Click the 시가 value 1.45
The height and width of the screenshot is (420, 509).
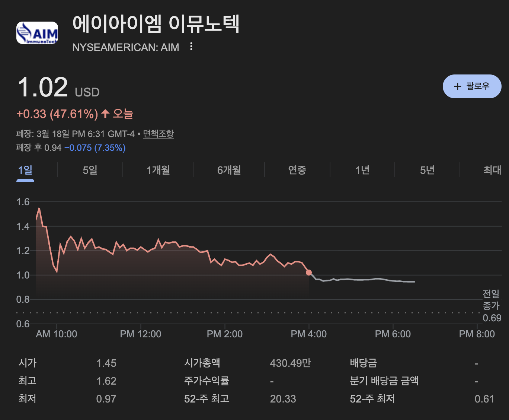click(x=106, y=363)
